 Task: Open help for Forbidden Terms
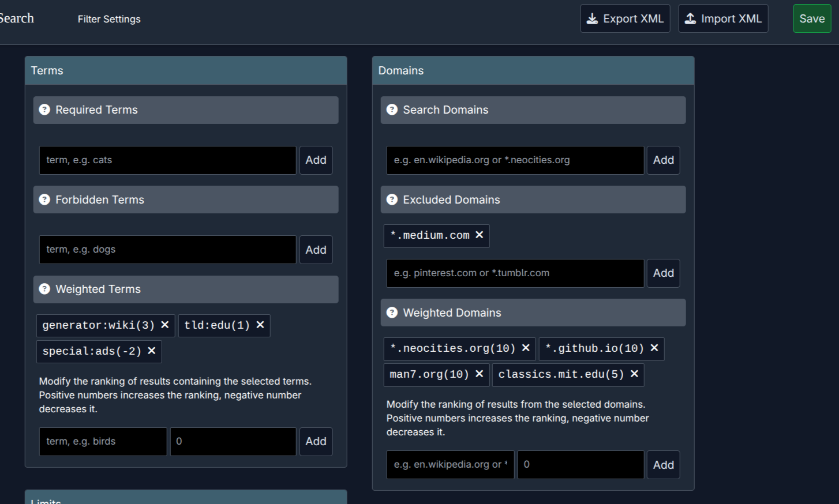44,200
